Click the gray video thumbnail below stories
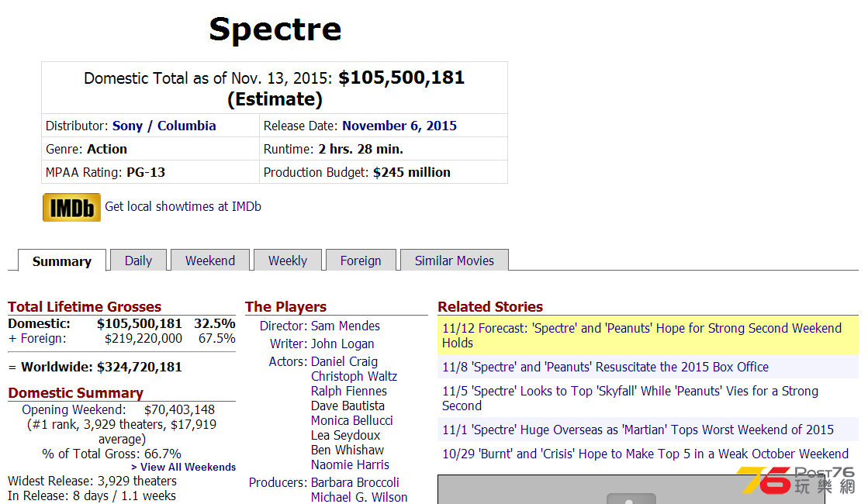The height and width of the screenshot is (504, 868). click(x=631, y=489)
